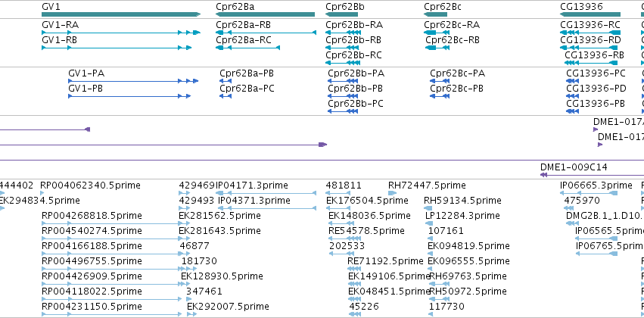Image resolution: width=644 pixels, height=318 pixels.
Task: Select the Cpr62Bb gene bar
Action: [342, 14]
